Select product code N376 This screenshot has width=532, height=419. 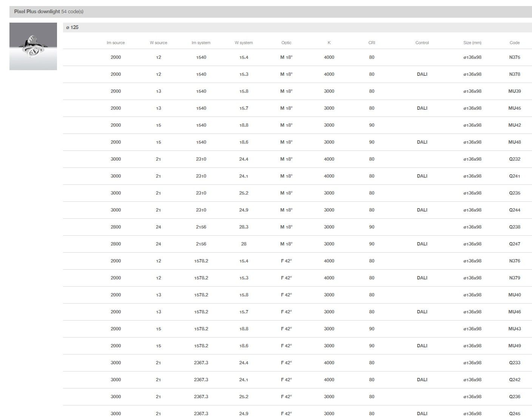(x=514, y=261)
